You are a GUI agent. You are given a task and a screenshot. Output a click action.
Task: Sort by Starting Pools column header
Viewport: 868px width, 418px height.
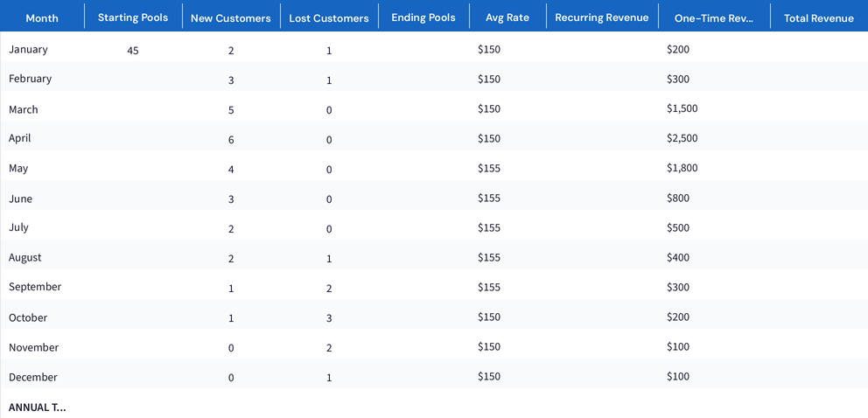pos(133,17)
